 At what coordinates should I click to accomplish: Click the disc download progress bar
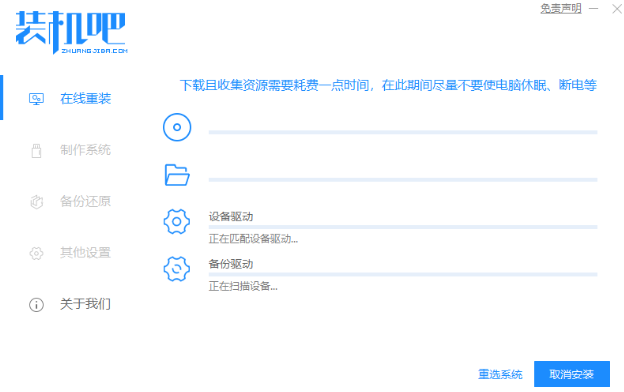click(403, 132)
